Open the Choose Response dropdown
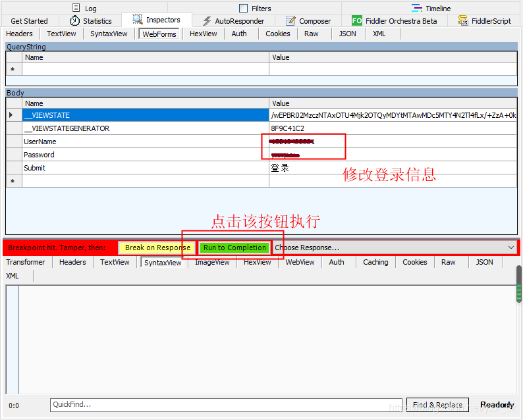Viewport: 523px width, 420px height. tap(395, 248)
